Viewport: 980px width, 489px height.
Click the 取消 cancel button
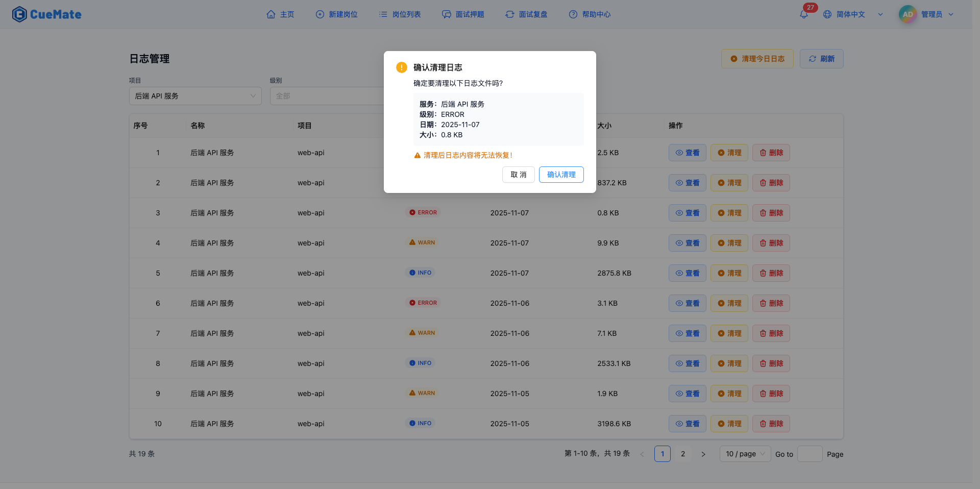point(518,175)
